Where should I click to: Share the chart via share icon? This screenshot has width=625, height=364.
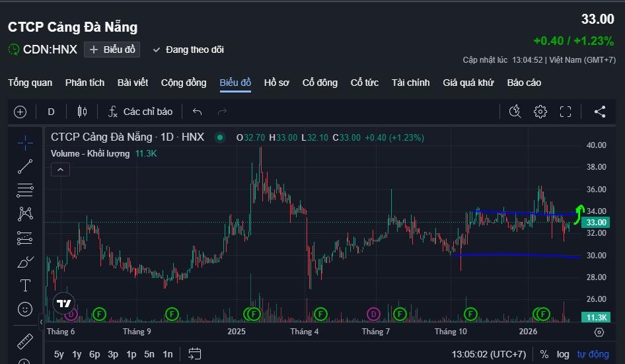pyautogui.click(x=599, y=112)
